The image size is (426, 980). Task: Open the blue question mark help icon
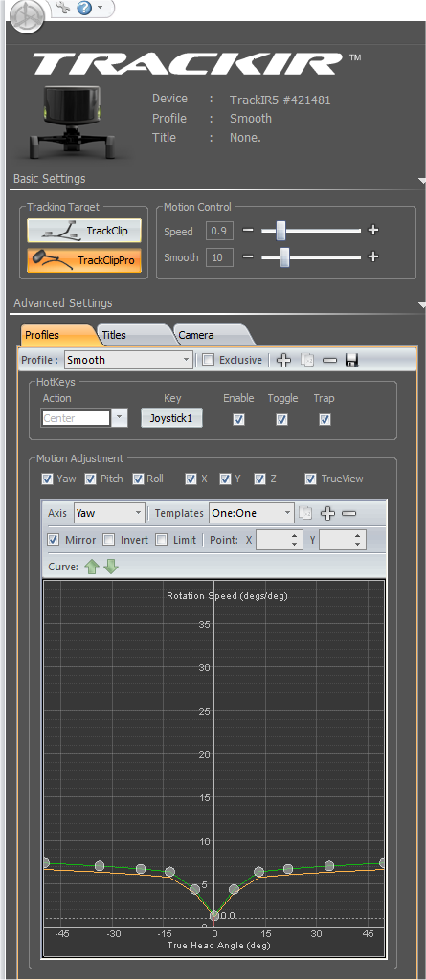(84, 8)
